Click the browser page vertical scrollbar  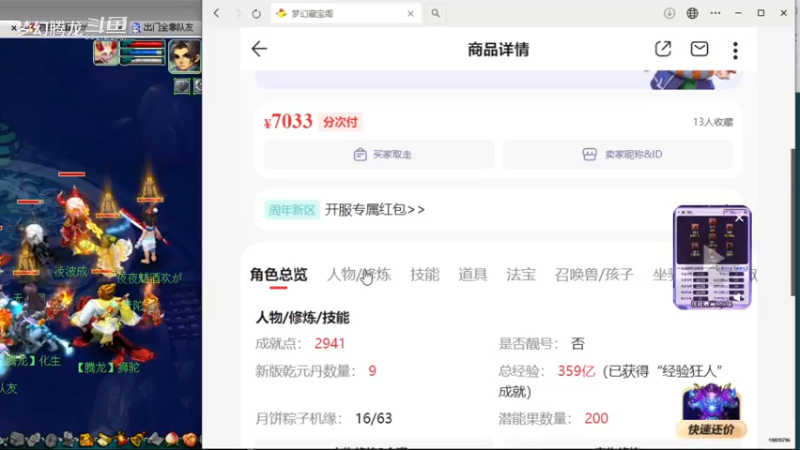click(795, 222)
